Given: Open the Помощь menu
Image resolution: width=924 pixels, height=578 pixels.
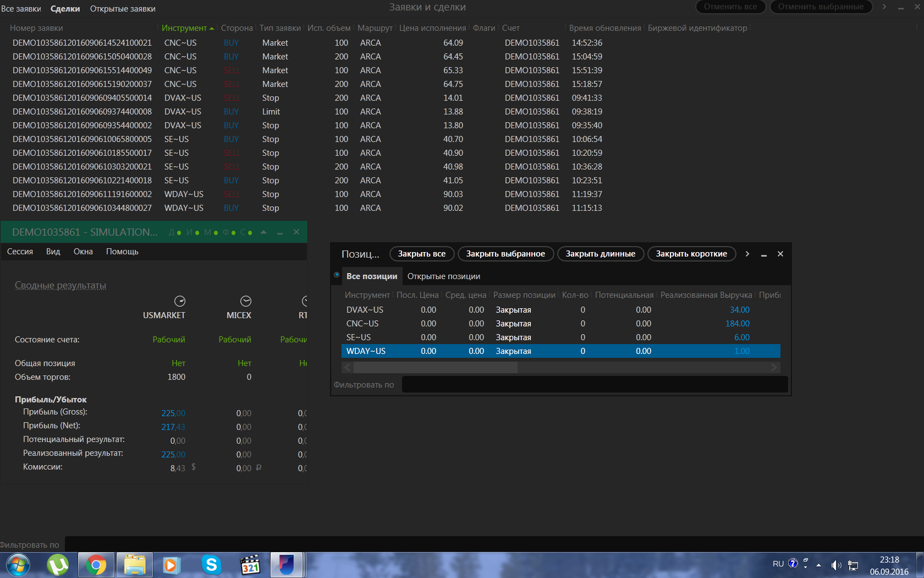Looking at the screenshot, I should point(122,252).
